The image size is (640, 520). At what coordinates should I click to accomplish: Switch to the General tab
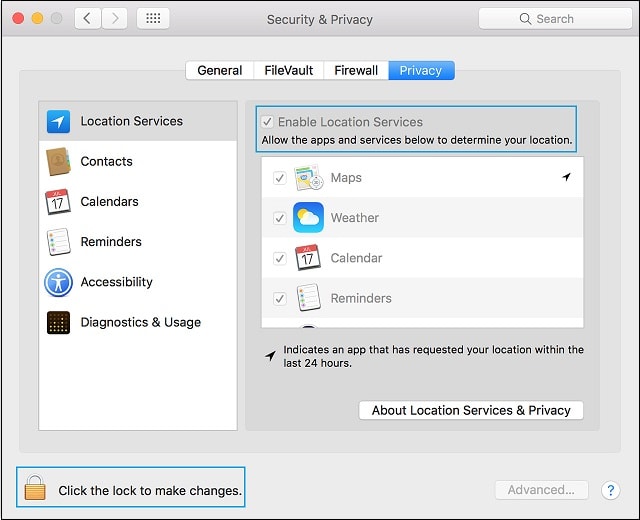pyautogui.click(x=219, y=70)
